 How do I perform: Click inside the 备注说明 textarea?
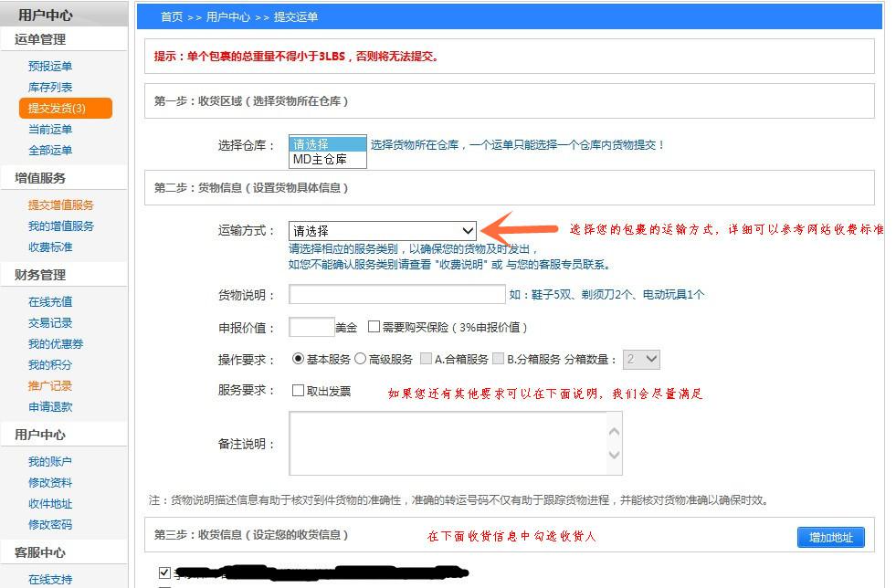448,443
